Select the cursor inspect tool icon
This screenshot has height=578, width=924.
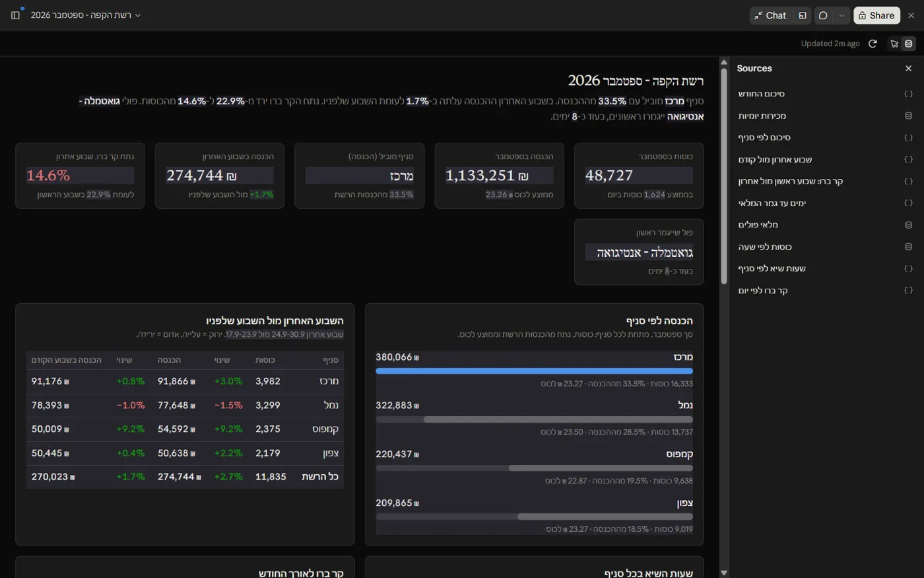pos(894,44)
